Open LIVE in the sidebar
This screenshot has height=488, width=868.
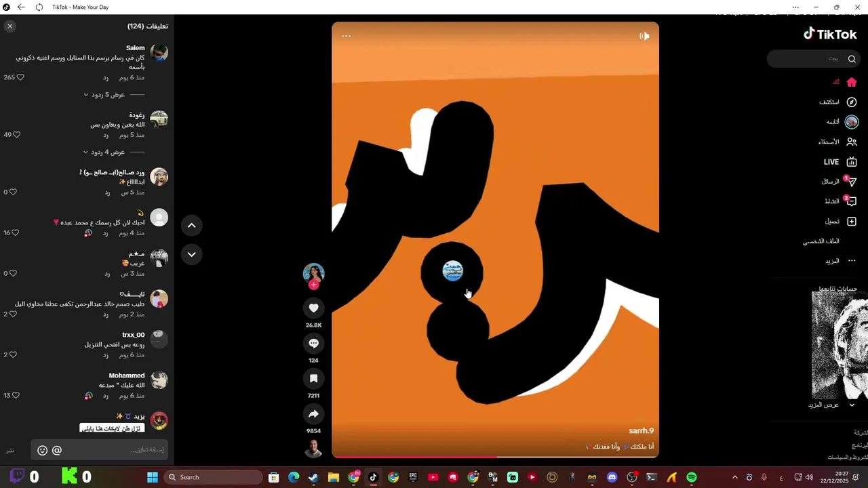840,162
